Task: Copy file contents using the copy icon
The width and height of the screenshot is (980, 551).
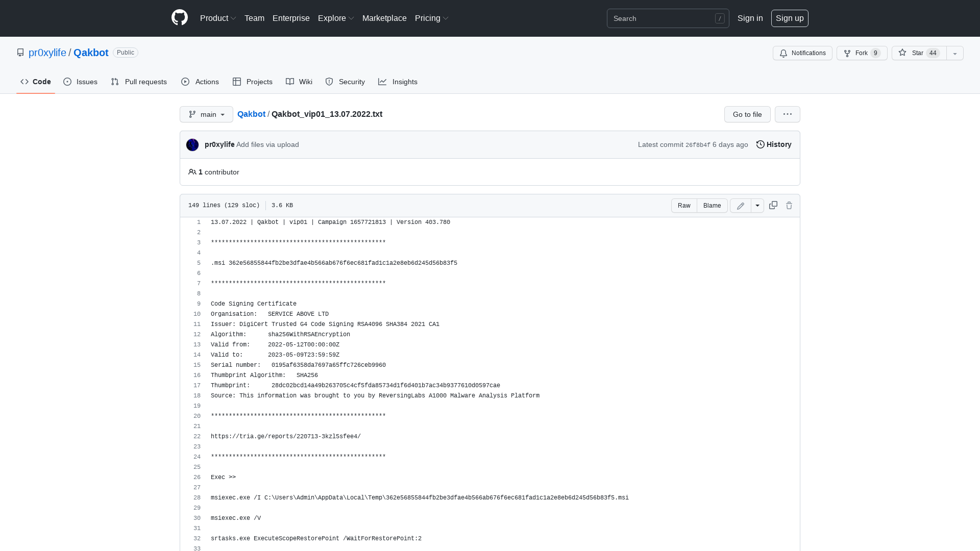Action: (773, 205)
